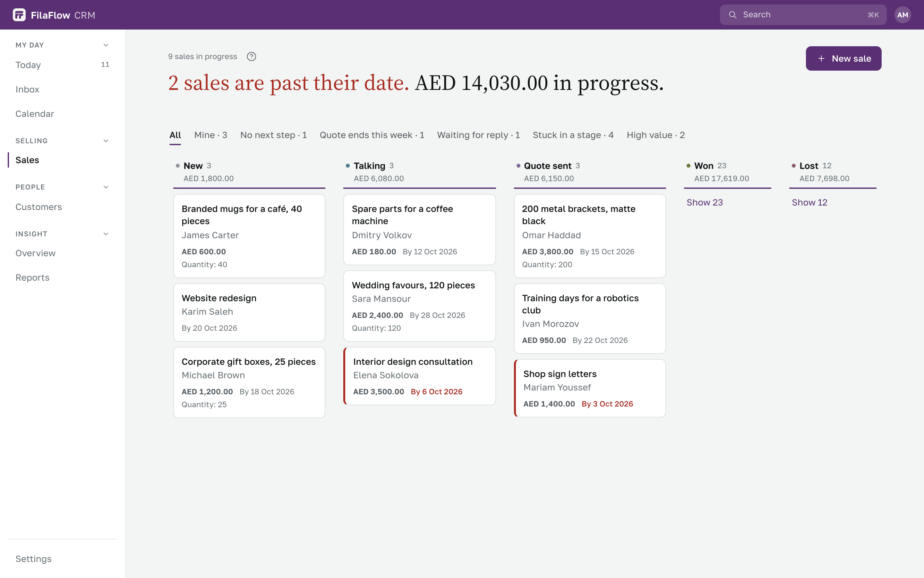
Task: Open the Inbox sidebar item
Action: coord(63,90)
